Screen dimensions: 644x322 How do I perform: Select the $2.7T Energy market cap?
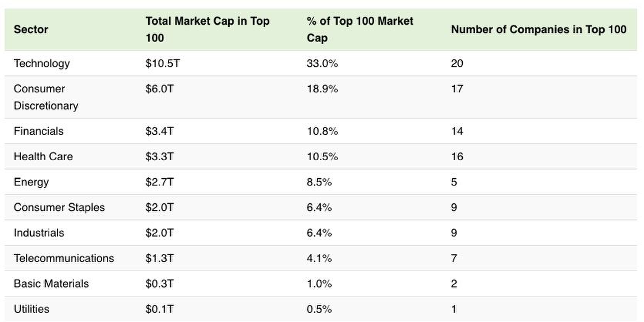pos(160,182)
